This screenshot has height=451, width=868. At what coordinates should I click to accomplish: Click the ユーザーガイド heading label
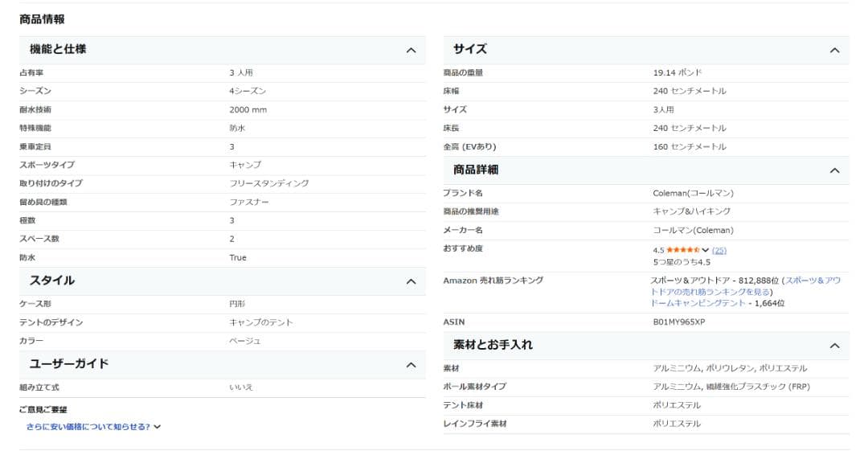click(x=69, y=364)
